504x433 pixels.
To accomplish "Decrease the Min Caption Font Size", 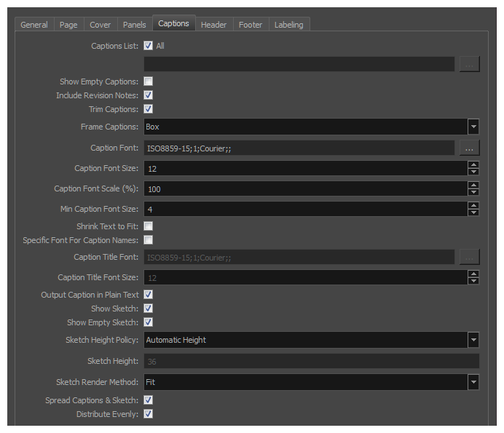I will pyautogui.click(x=473, y=212).
